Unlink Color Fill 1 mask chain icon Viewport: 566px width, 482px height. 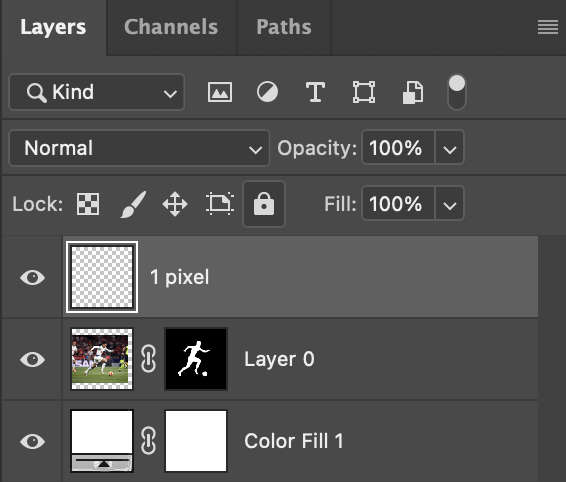[148, 440]
